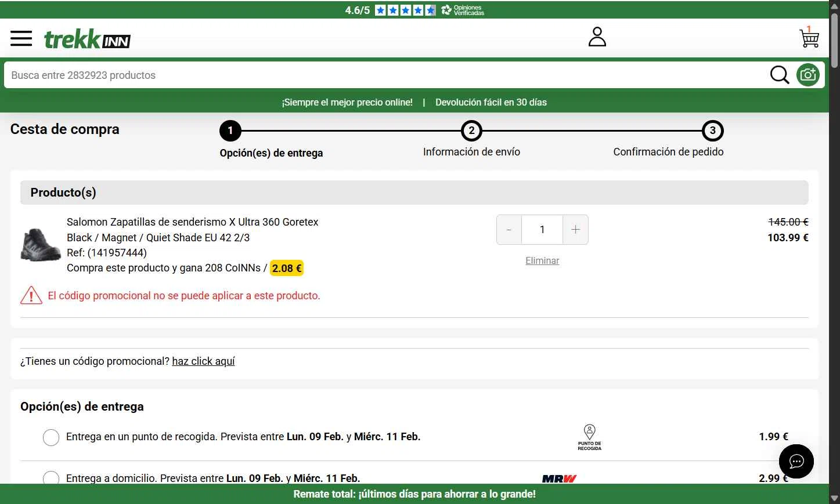Click the scrollbar down arrow
Viewport: 840px width, 504px height.
834,498
